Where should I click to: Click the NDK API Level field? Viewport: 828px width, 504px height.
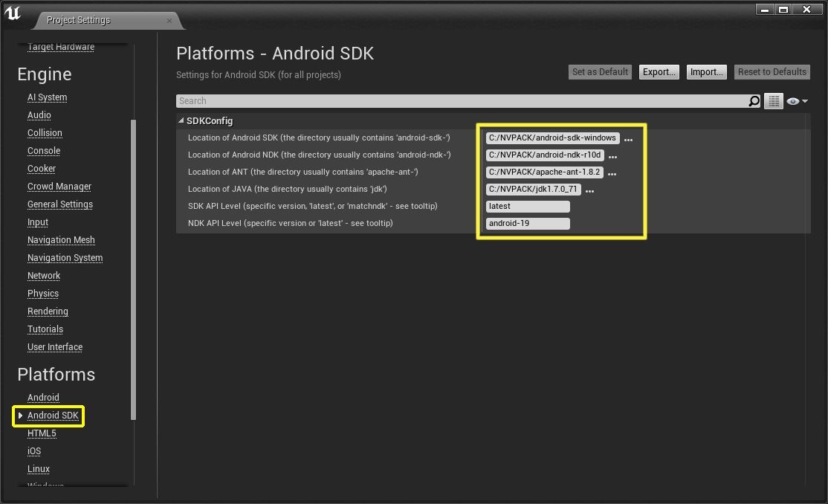[528, 224]
